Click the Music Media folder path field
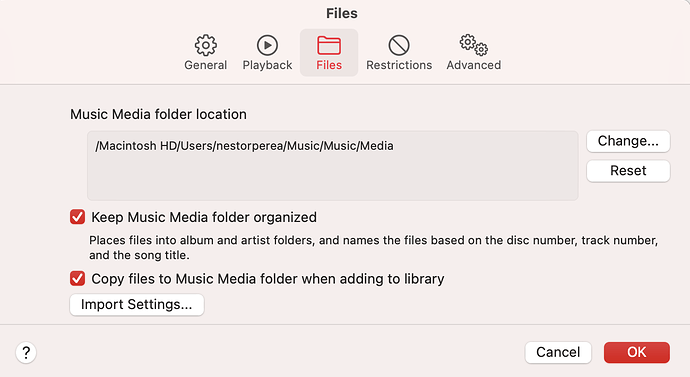The image size is (690, 377). (333, 166)
